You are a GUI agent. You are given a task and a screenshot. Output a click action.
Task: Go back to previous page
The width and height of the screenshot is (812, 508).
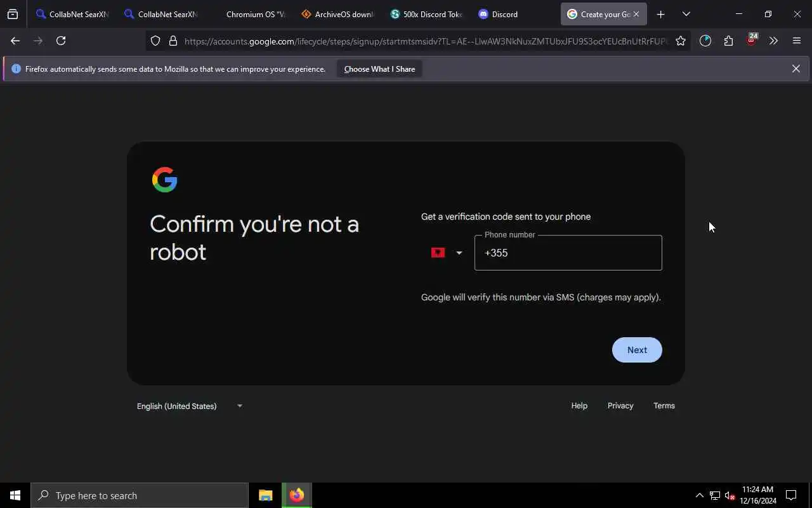click(x=15, y=41)
